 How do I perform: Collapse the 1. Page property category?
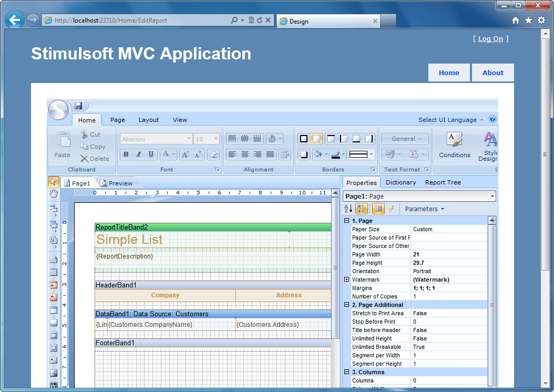point(346,220)
